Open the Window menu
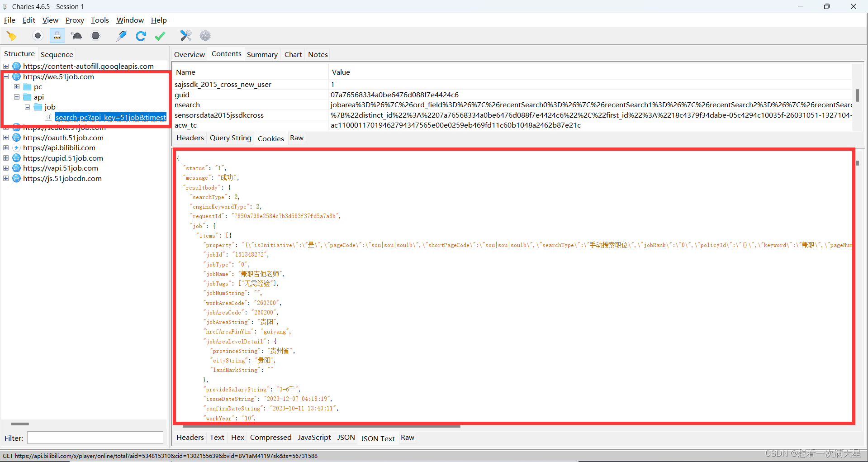The image size is (868, 462). [130, 20]
